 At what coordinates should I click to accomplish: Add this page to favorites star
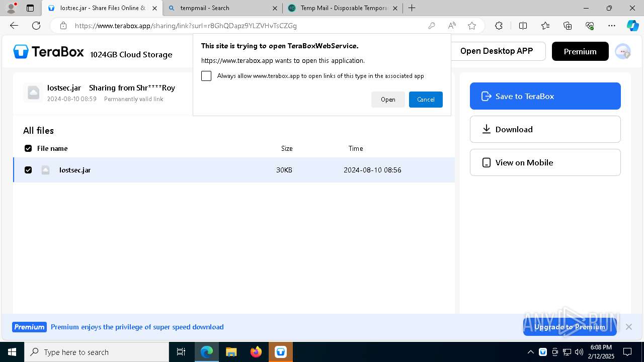(472, 26)
